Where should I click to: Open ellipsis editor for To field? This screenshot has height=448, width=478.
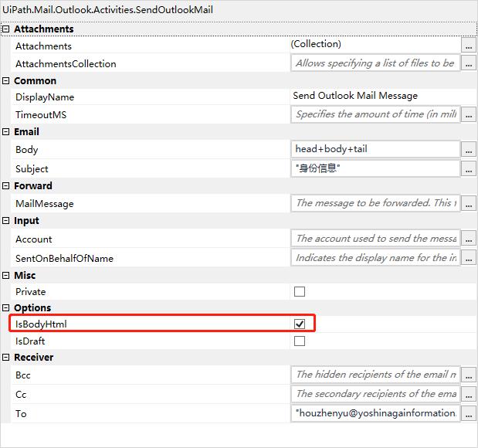tap(469, 413)
